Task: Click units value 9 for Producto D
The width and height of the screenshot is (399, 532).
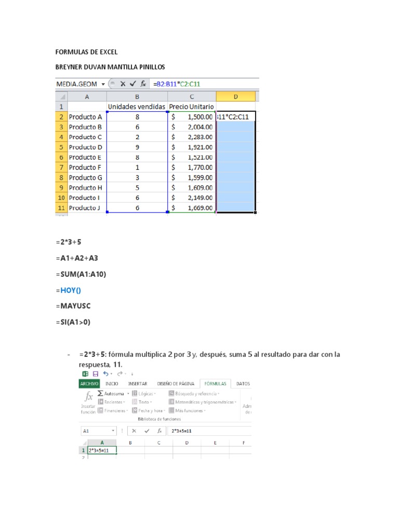Action: 137,147
